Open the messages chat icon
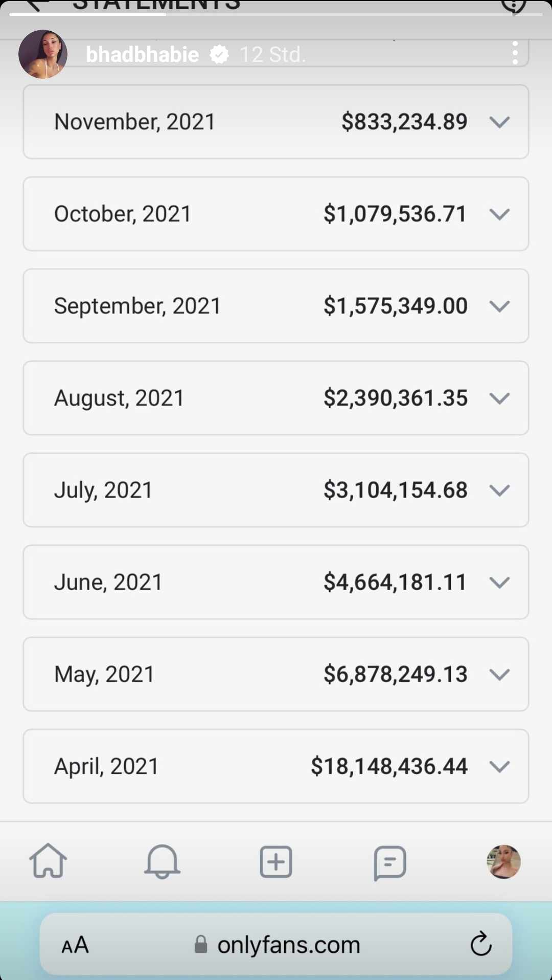Screen dimensions: 552x980 [390, 862]
